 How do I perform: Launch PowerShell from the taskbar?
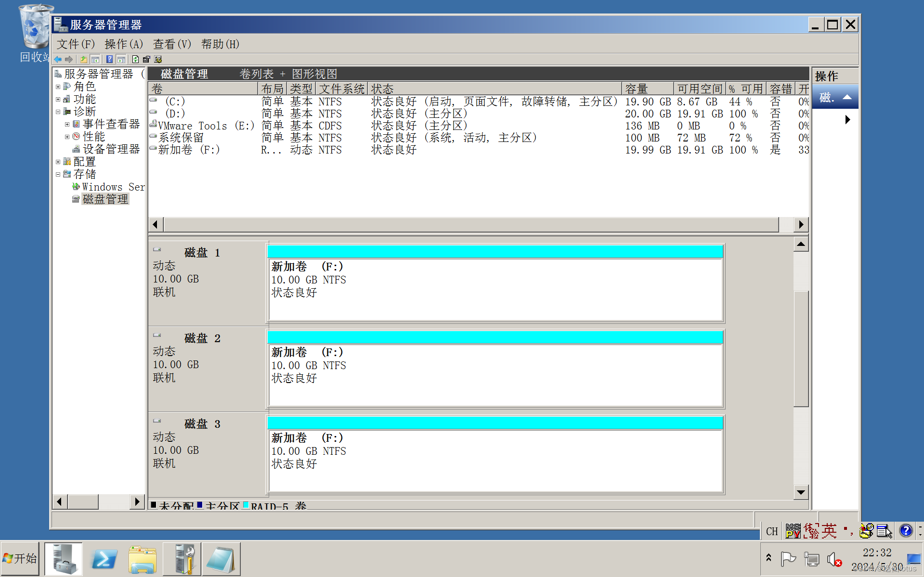(104, 559)
